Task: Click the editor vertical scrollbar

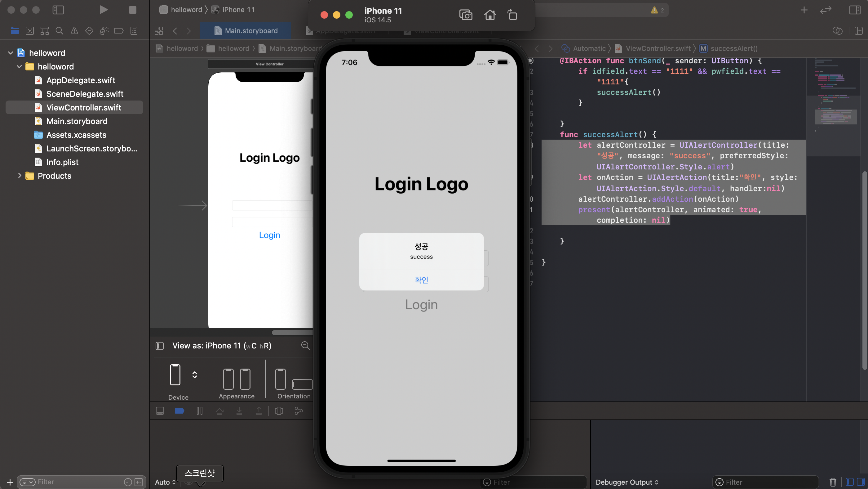Action: coord(864,270)
